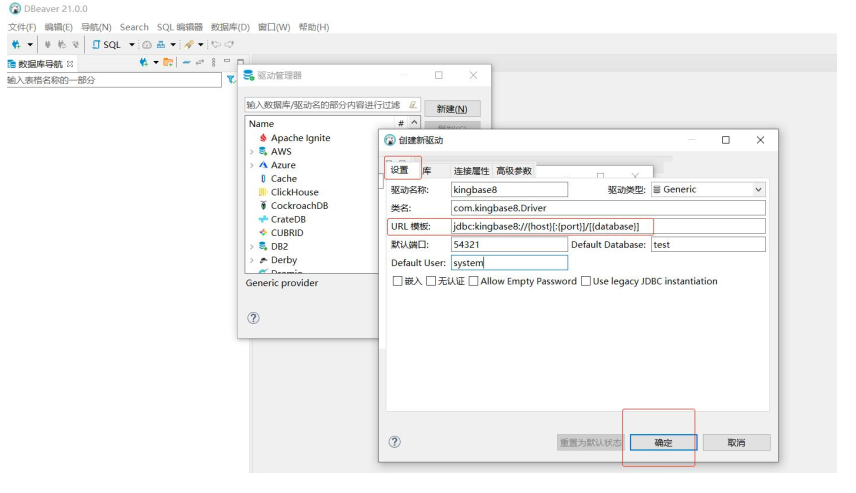Click the transaction mode icon in toolbar
The image size is (856, 493).
click(x=160, y=45)
